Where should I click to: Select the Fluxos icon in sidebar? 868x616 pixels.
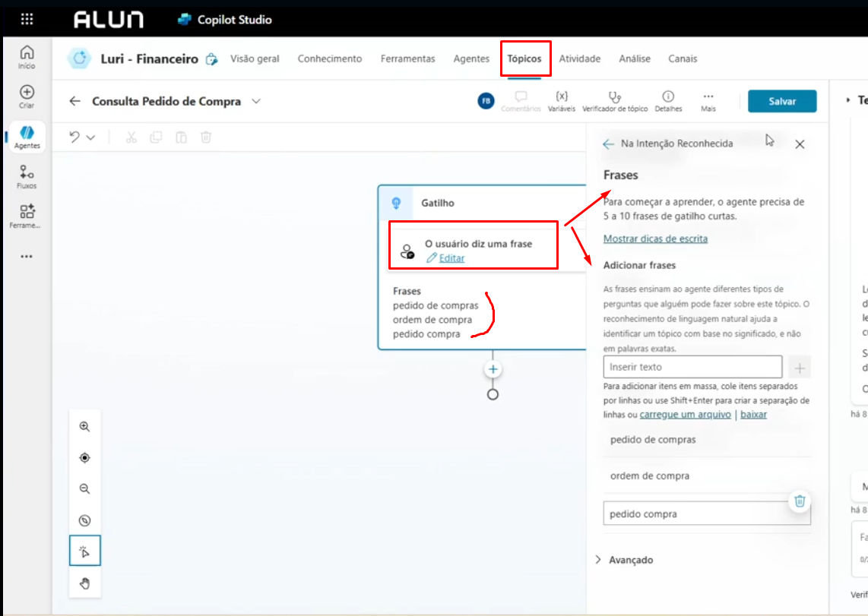pos(26,175)
